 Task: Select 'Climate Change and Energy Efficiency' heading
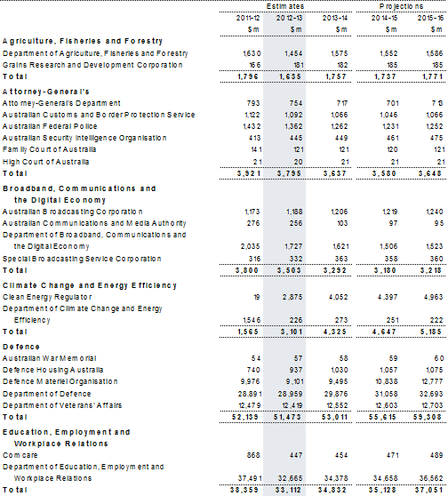click(x=90, y=285)
